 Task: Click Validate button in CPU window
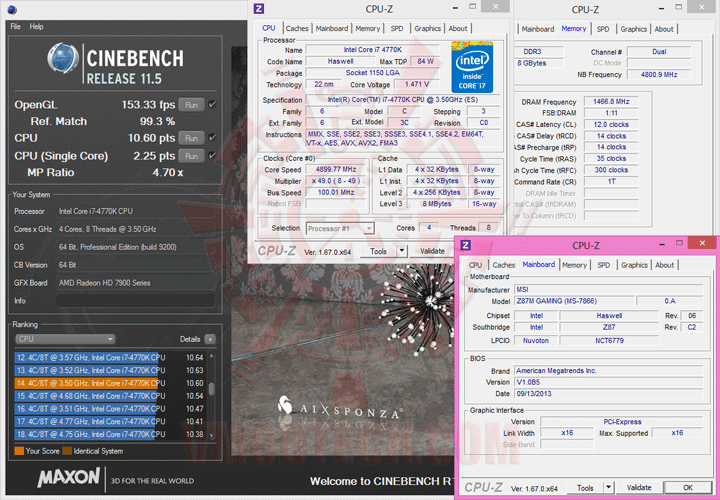click(x=432, y=251)
